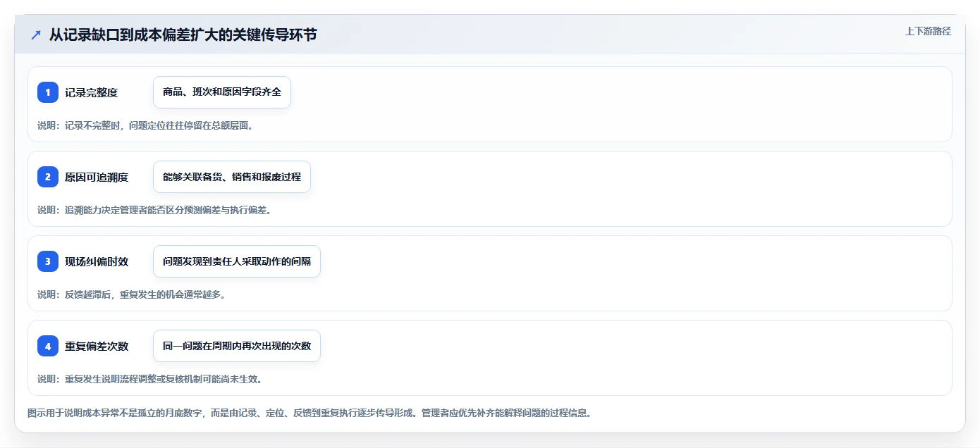Click the step 3 number badge
This screenshot has width=980, height=448.
pos(48,261)
